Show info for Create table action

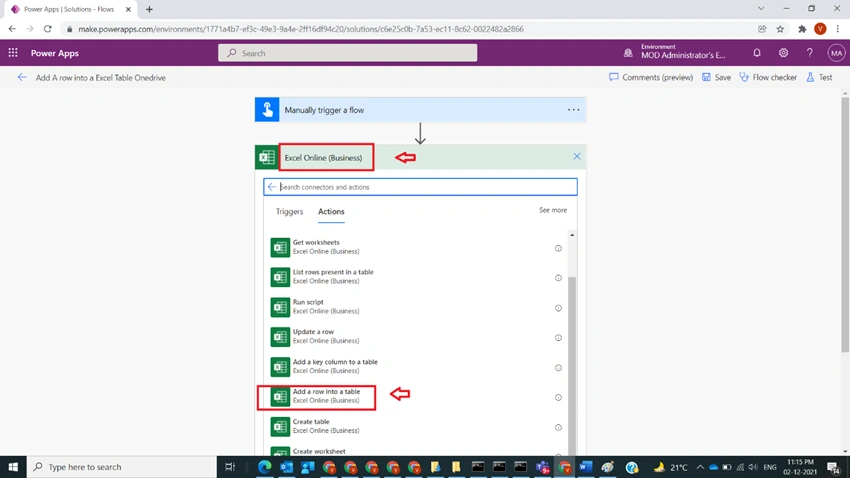point(558,427)
